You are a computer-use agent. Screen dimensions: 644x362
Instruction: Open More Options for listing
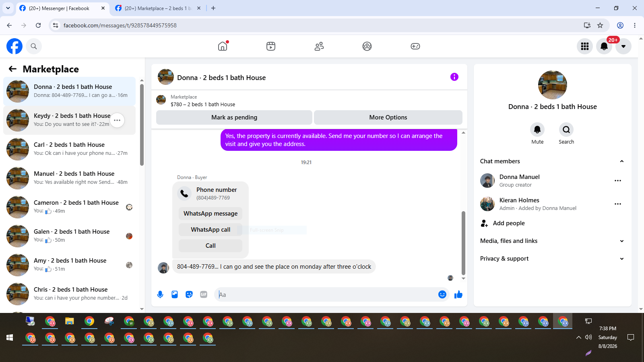(388, 117)
